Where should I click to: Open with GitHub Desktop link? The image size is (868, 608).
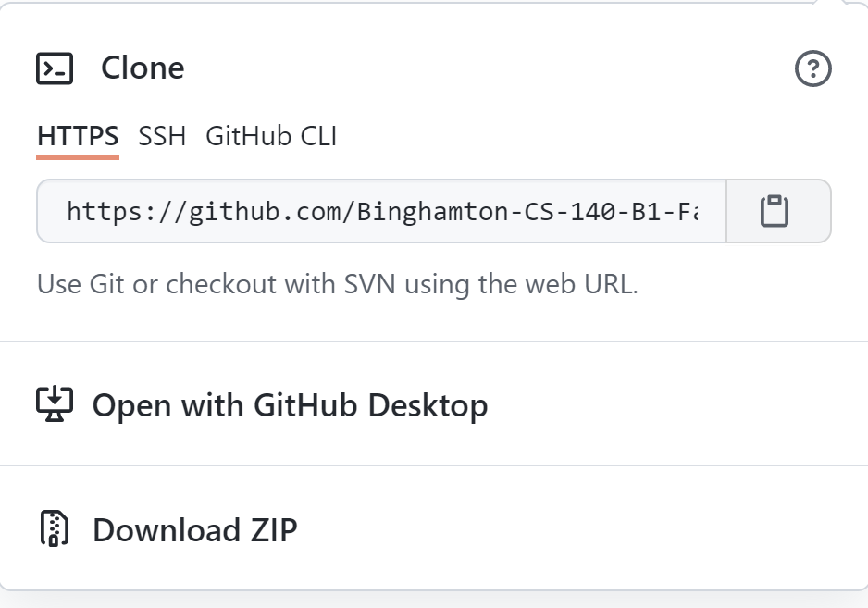click(x=289, y=405)
